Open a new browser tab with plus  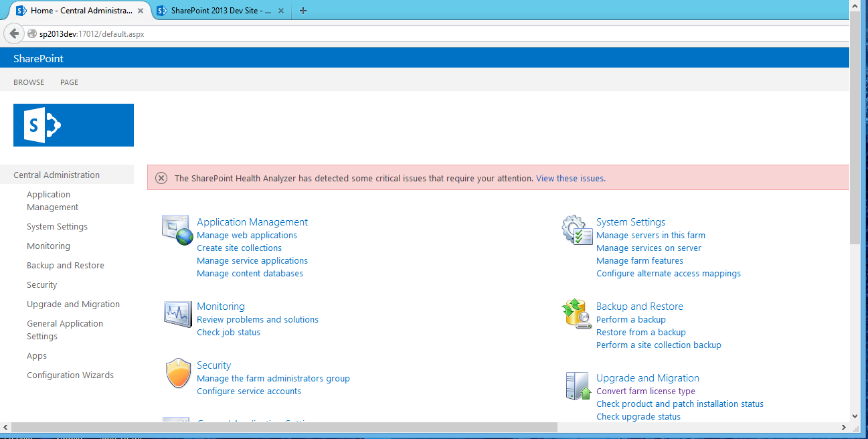point(303,10)
